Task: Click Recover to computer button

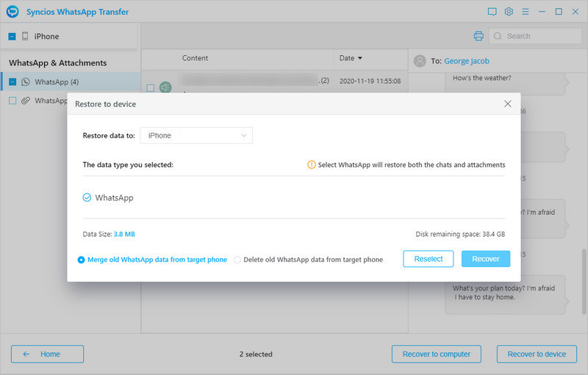Action: pyautogui.click(x=436, y=354)
